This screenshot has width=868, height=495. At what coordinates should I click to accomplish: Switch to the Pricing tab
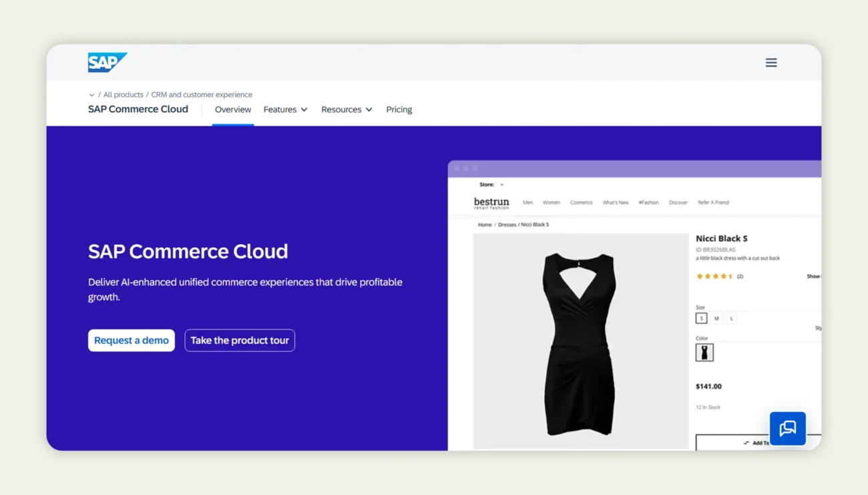(x=399, y=110)
